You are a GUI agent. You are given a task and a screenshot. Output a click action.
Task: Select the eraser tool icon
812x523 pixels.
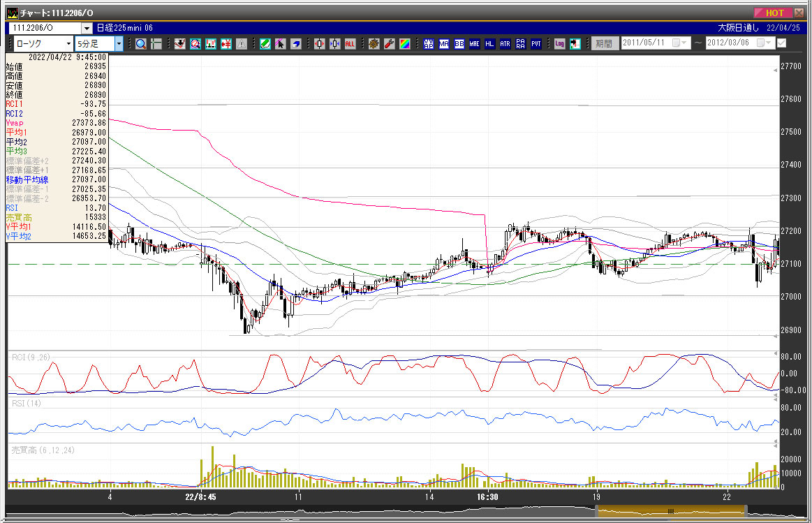point(295,44)
